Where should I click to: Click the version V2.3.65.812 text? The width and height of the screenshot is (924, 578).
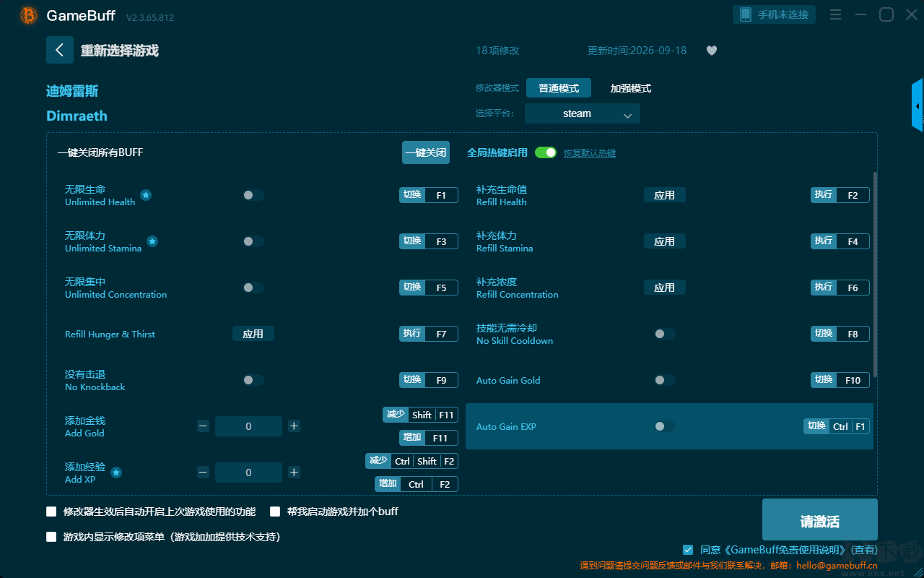tap(150, 17)
